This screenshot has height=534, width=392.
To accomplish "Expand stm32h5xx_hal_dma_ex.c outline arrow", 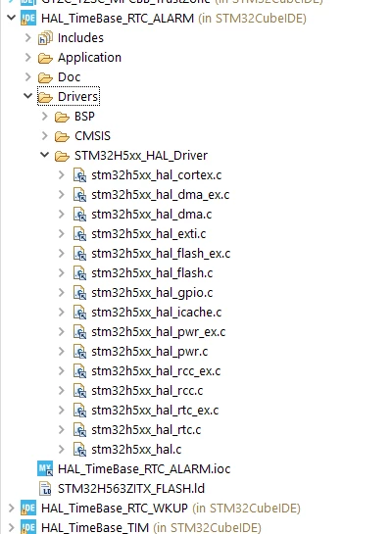I will click(62, 194).
